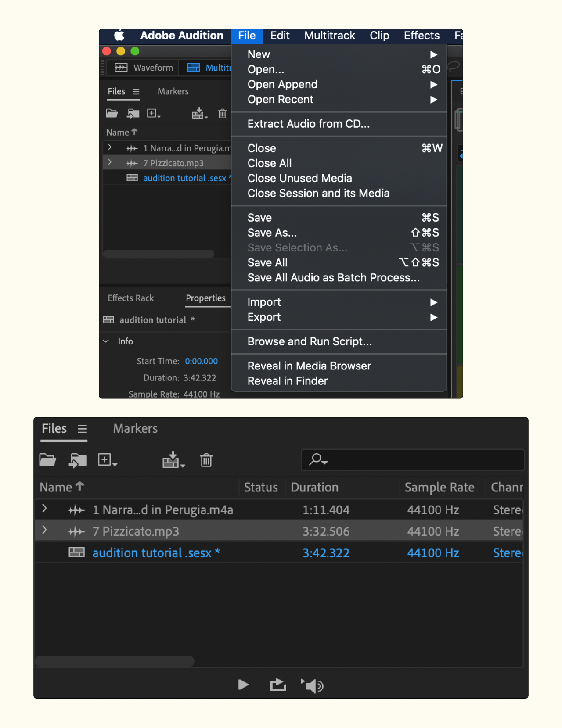Select the Markers tab in upper window
This screenshot has width=562, height=728.
173,91
